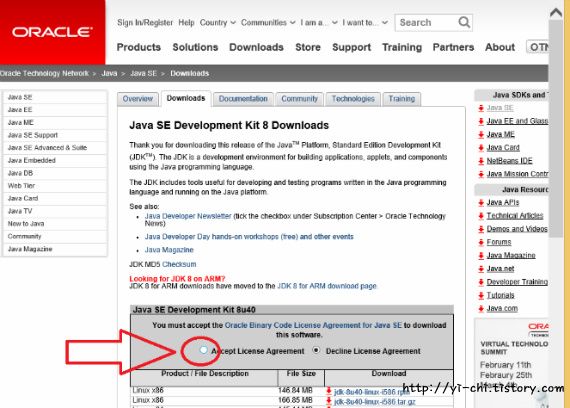This screenshot has width=570, height=408.
Task: Open Java Embedded in left sidebar
Action: pos(55,160)
